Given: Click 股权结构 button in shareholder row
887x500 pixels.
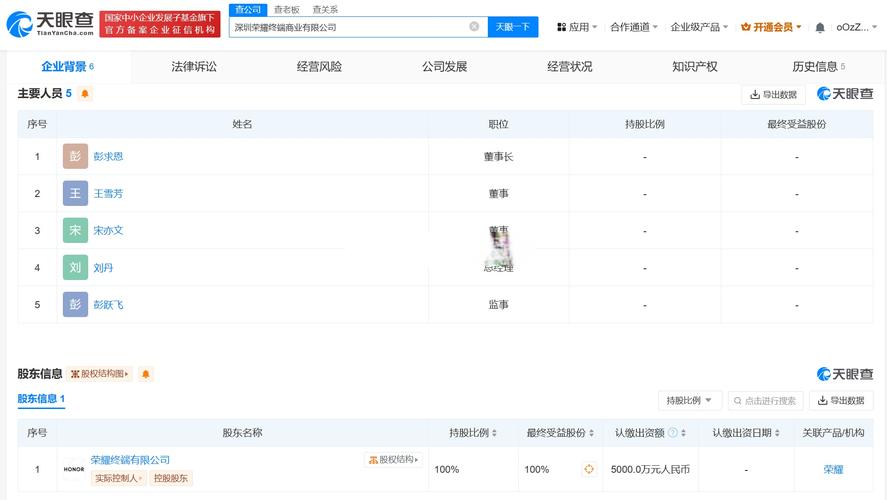Looking at the screenshot, I should click(x=393, y=460).
